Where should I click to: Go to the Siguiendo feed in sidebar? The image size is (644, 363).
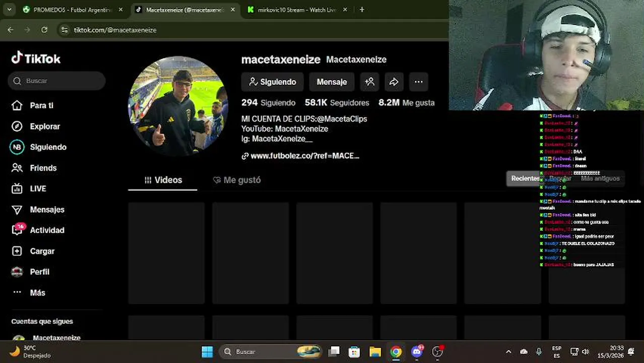(48, 147)
